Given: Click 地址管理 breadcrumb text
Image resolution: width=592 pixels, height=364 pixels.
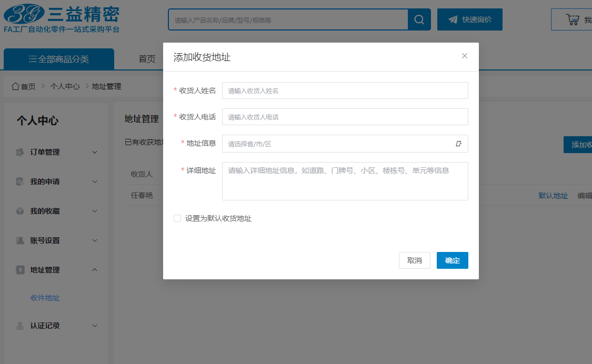Looking at the screenshot, I should (106, 86).
